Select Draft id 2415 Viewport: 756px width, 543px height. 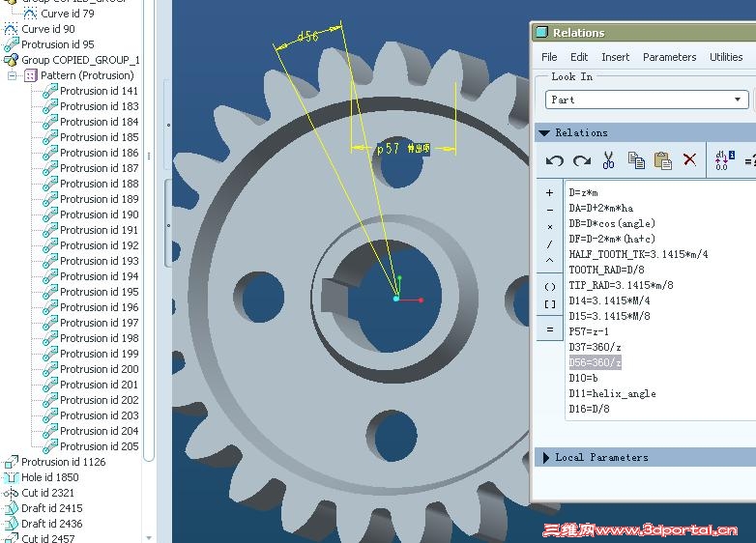52,508
